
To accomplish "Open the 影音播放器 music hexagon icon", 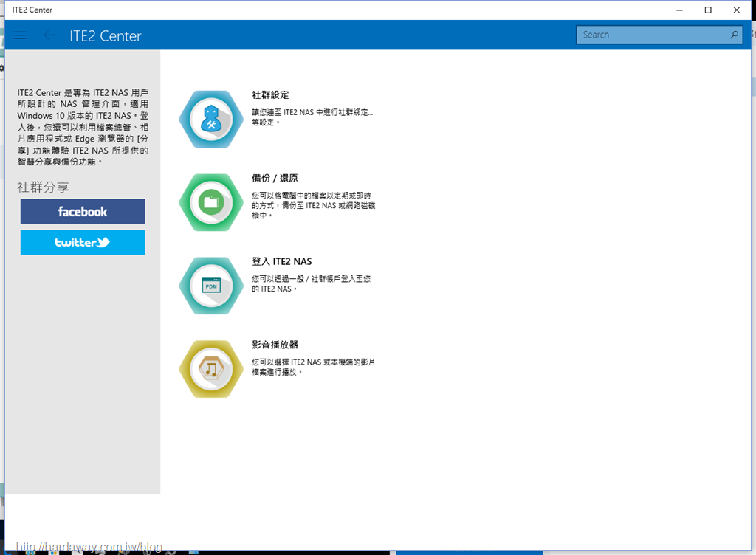I will (x=211, y=369).
